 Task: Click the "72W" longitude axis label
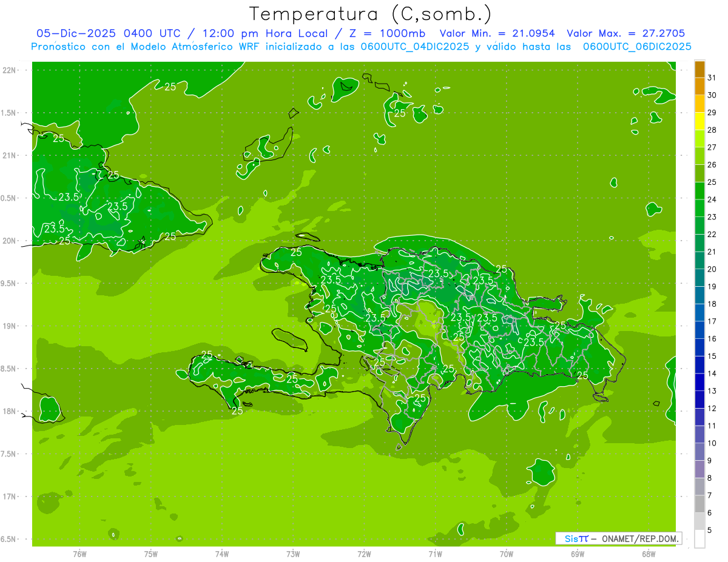coord(364,554)
